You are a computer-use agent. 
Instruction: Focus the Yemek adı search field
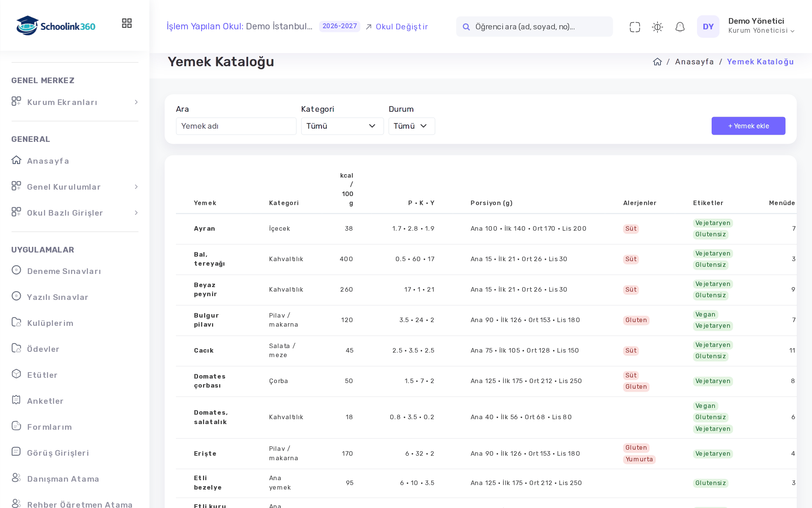point(236,126)
